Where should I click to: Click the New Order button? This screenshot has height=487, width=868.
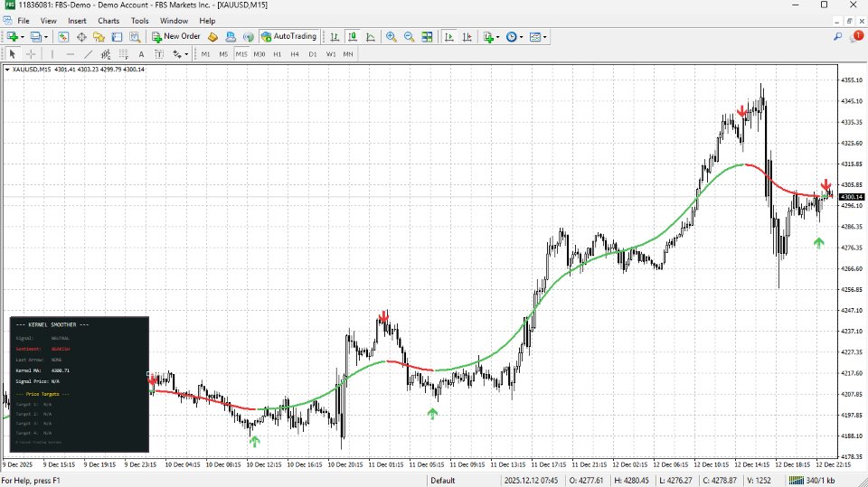(176, 36)
